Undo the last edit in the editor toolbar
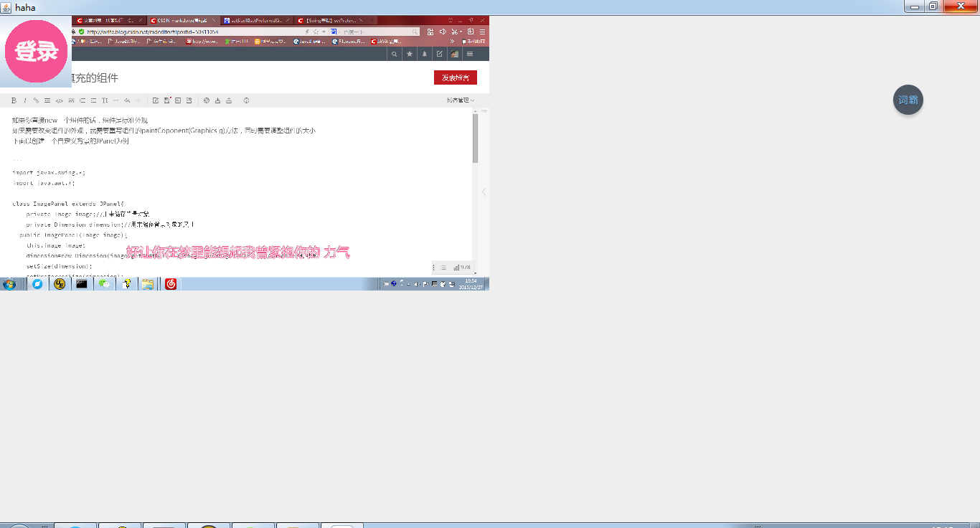This screenshot has width=980, height=528. click(127, 100)
